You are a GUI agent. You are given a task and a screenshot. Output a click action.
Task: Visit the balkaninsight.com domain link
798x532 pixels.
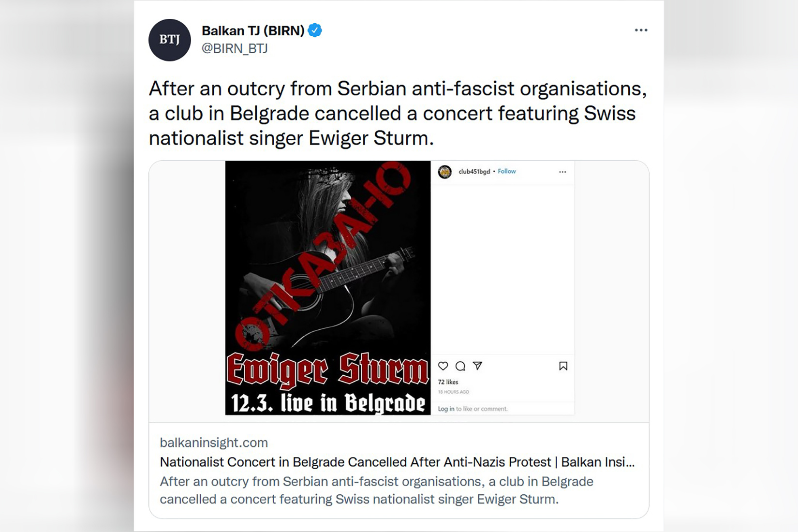pyautogui.click(x=214, y=443)
